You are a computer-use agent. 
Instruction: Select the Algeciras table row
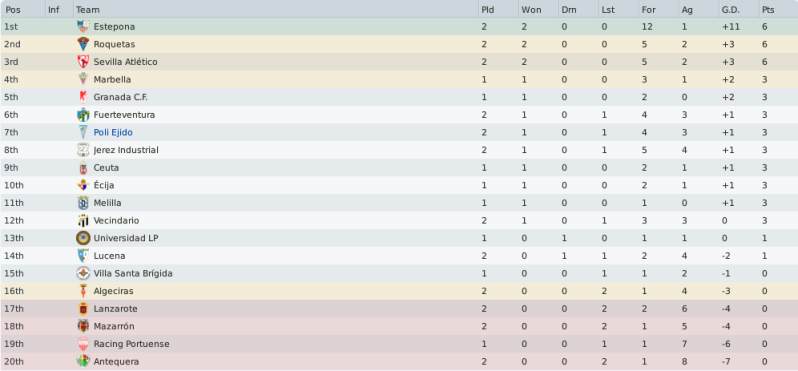399,291
